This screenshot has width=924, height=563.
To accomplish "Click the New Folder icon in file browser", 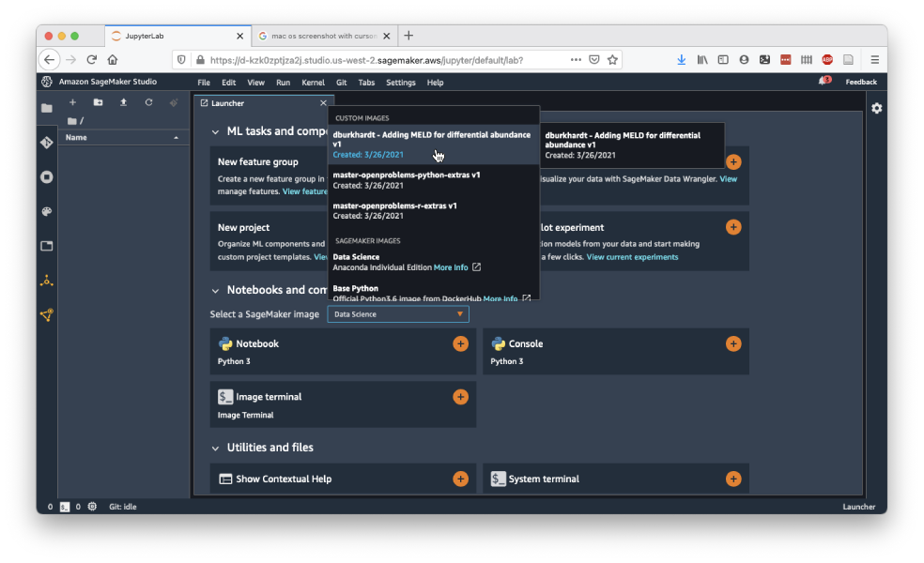I will pyautogui.click(x=98, y=102).
